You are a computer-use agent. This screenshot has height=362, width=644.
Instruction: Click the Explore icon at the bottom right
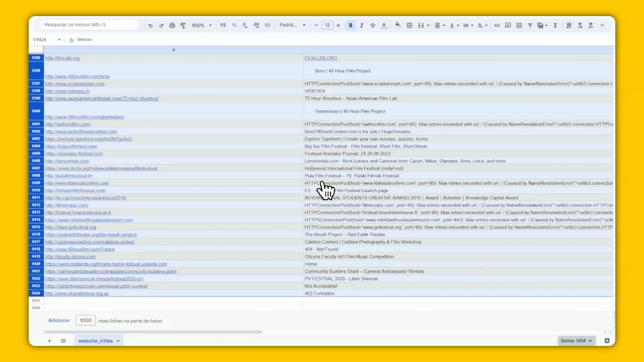click(x=607, y=341)
